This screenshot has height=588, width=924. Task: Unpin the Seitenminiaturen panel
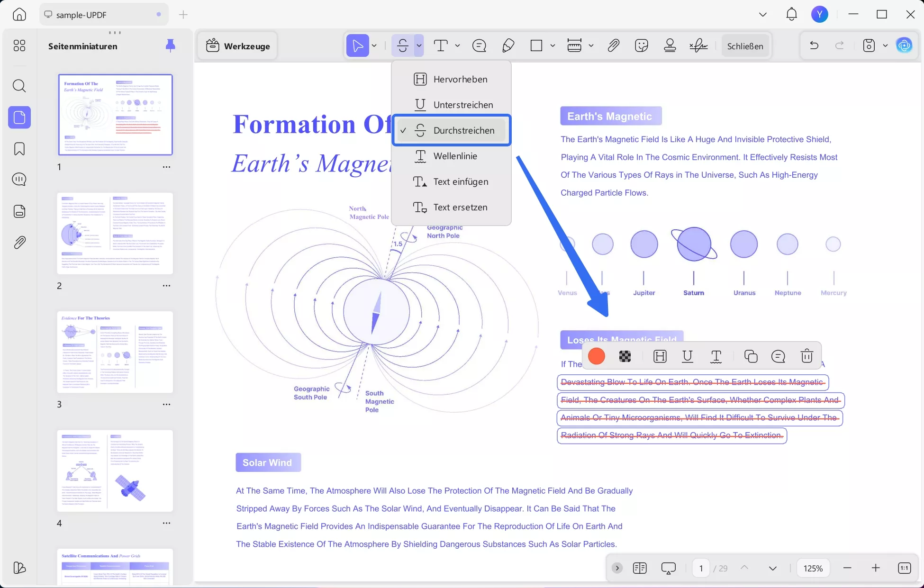pos(171,45)
